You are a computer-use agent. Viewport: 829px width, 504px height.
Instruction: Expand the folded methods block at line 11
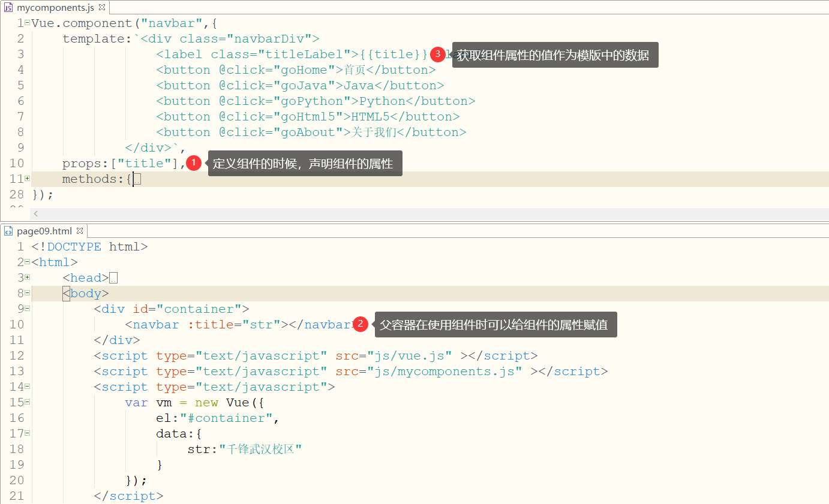pyautogui.click(x=28, y=179)
